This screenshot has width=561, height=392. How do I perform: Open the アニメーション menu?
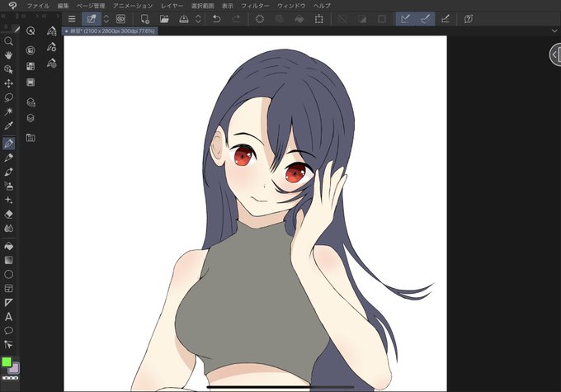[x=133, y=6]
